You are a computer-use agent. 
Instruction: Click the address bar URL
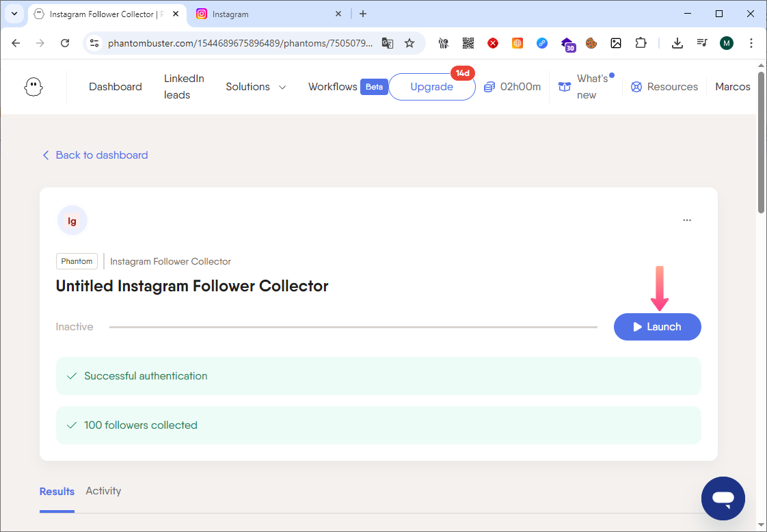(x=240, y=43)
